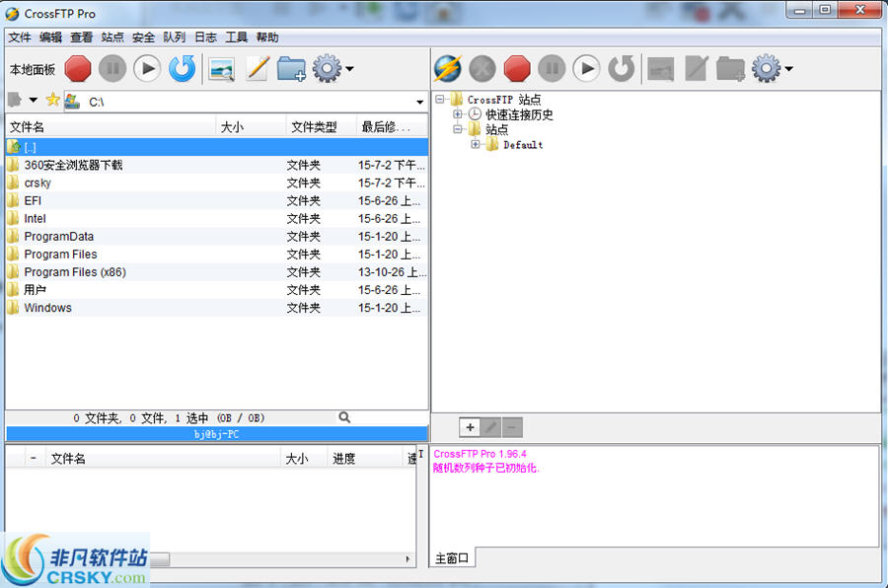Select the Program Files (x86) folder
Screen dimensions: 888x588
click(217, 272)
